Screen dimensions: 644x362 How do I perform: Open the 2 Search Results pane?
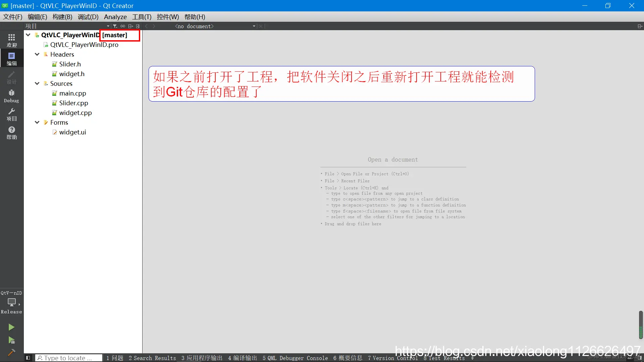point(152,358)
